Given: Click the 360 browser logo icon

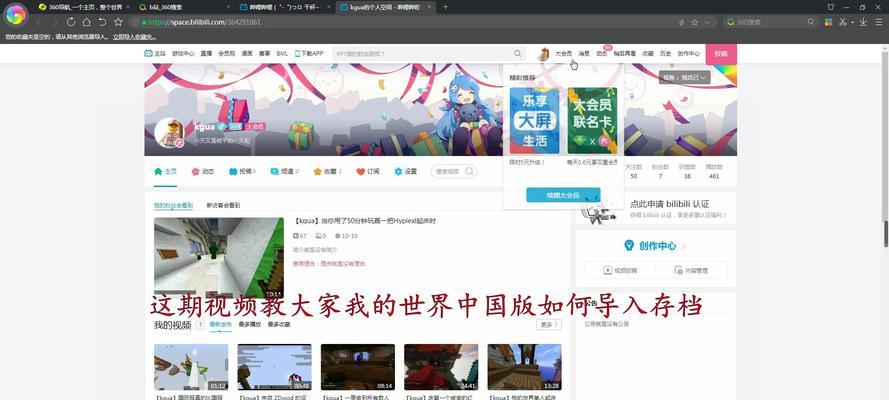Looking at the screenshot, I should point(15,15).
